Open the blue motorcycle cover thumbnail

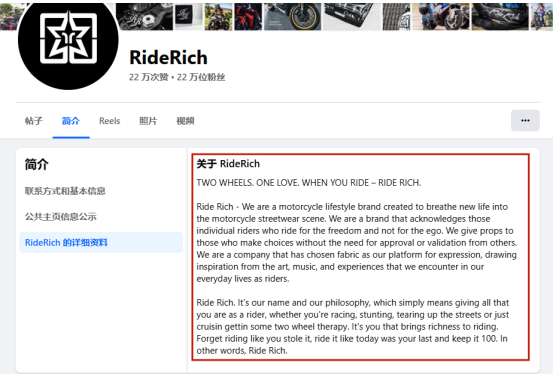[441, 17]
